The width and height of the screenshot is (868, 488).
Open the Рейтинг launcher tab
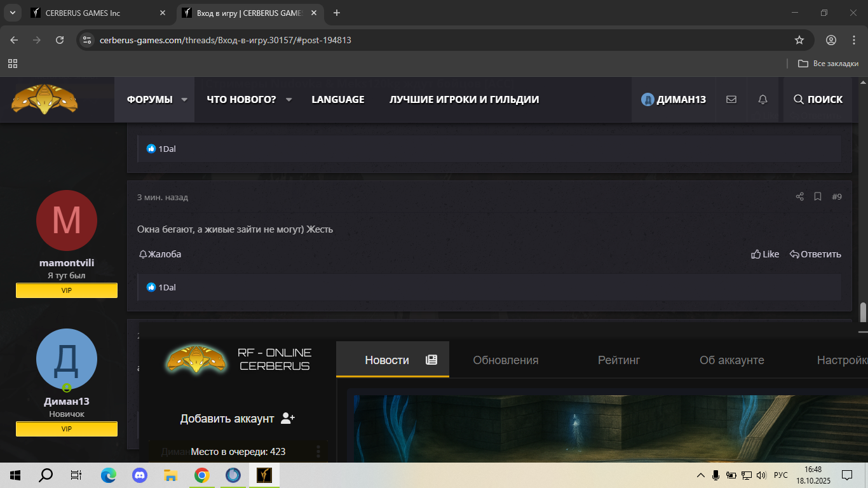tap(618, 360)
